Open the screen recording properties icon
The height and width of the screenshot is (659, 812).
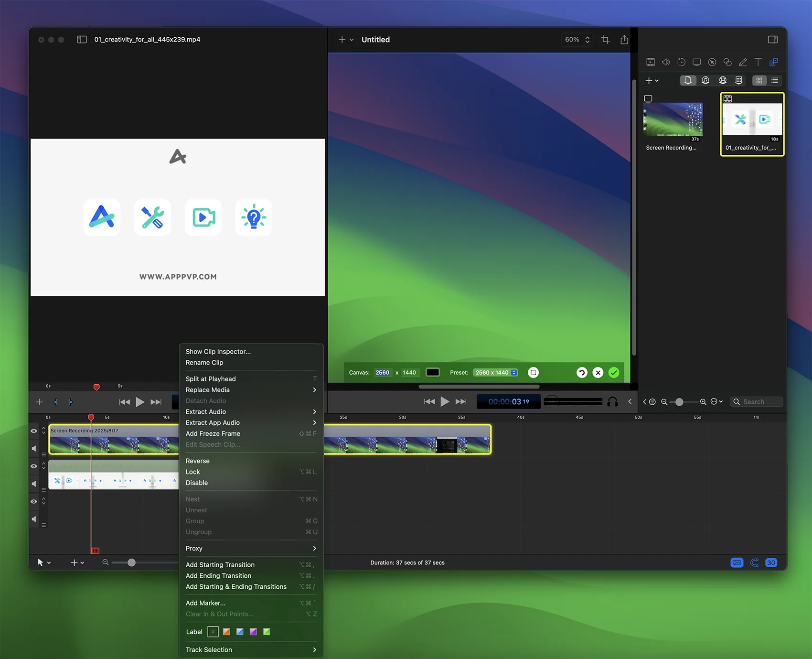[697, 62]
